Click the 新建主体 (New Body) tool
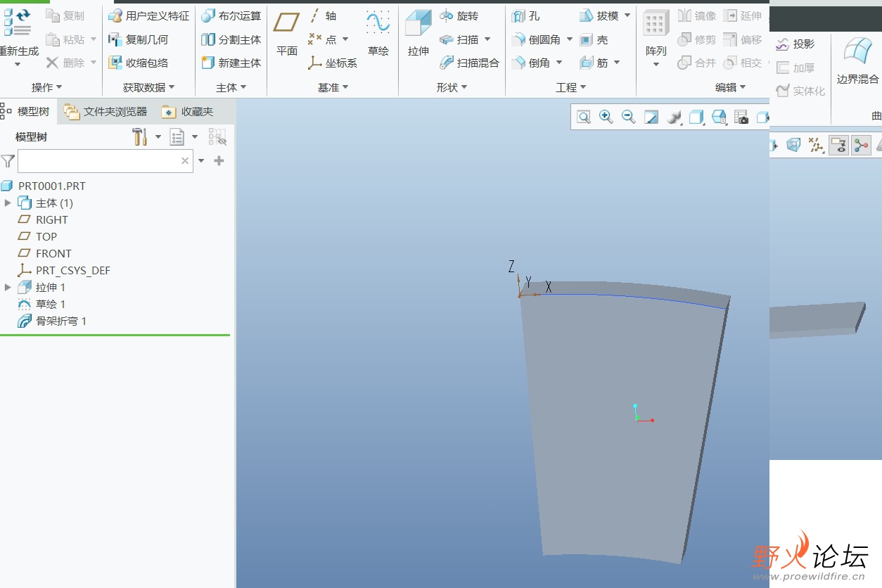Screen dimensions: 882x588 (x=231, y=63)
